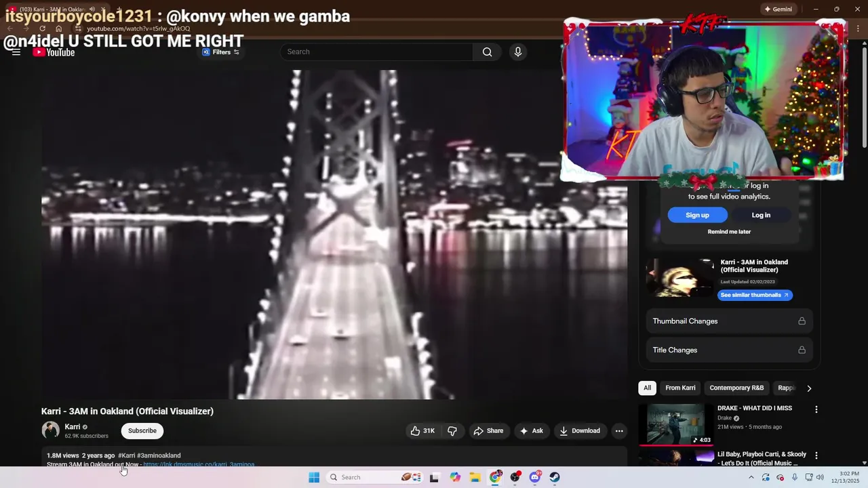The height and width of the screenshot is (488, 868).
Task: Click the magnifying glass search button
Action: (487, 52)
